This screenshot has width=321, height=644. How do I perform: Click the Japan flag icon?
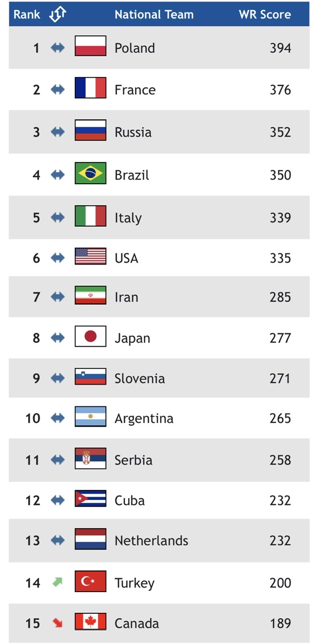[90, 337]
